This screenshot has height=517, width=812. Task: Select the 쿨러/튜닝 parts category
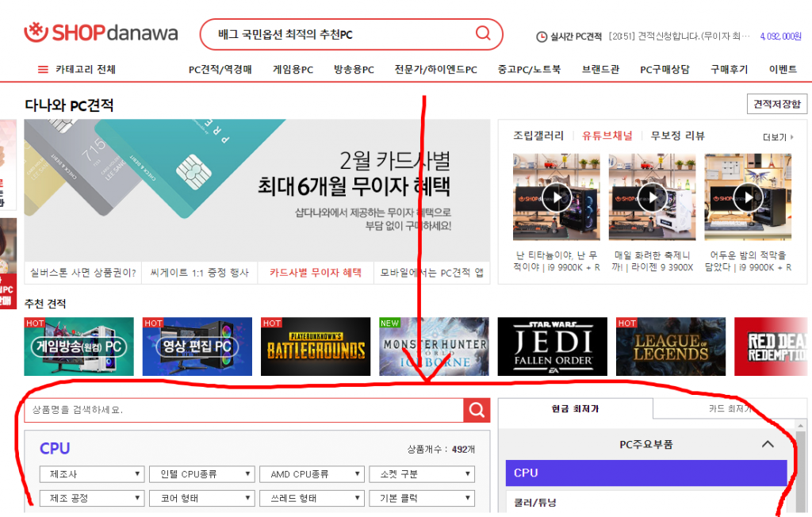click(646, 502)
